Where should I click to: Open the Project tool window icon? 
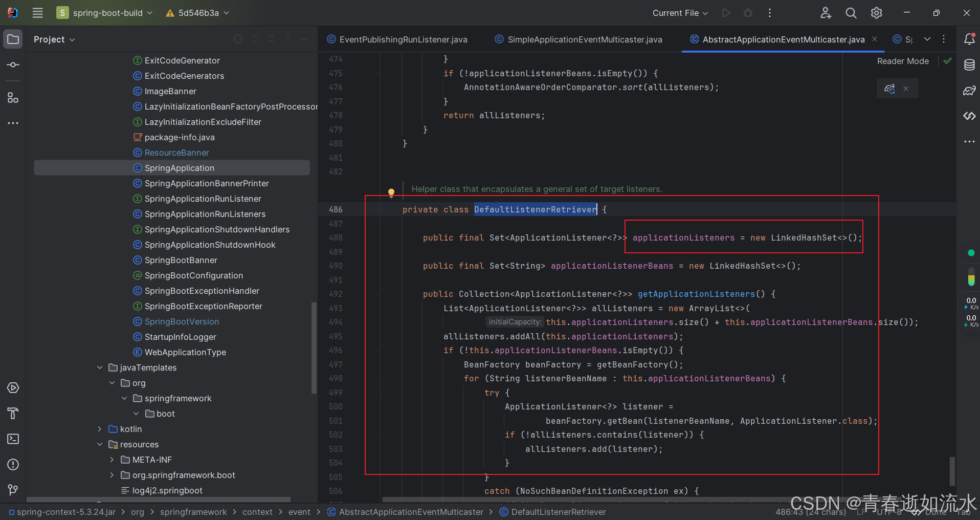coord(13,39)
